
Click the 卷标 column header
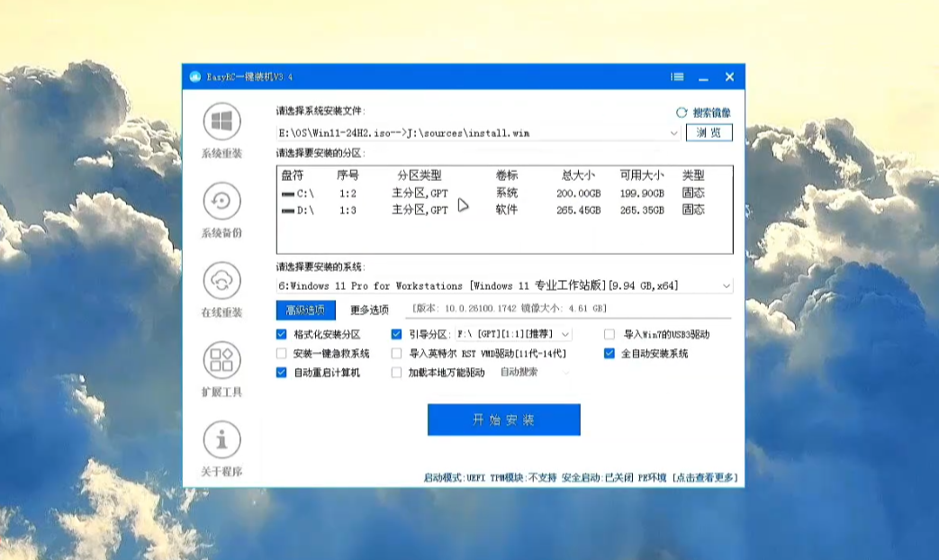pyautogui.click(x=507, y=176)
